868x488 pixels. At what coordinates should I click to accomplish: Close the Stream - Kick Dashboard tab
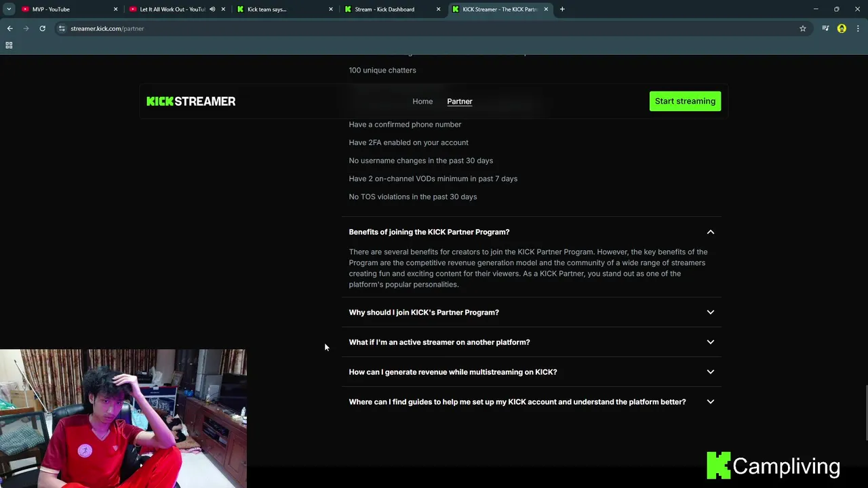tap(438, 9)
